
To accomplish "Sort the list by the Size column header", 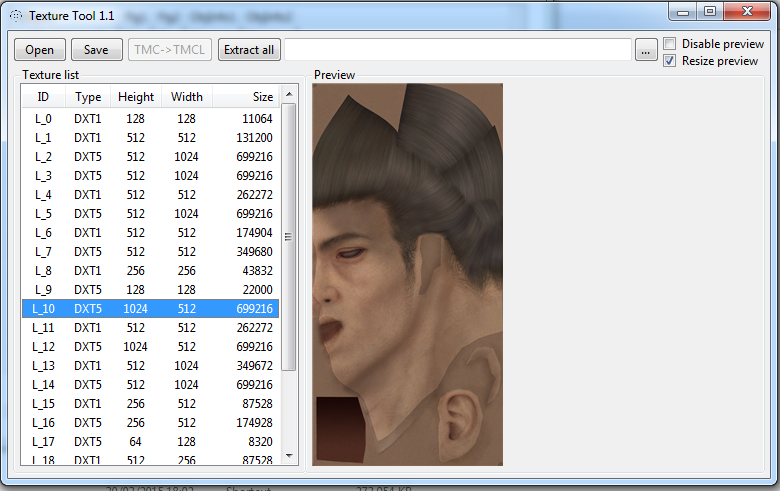I will point(262,97).
